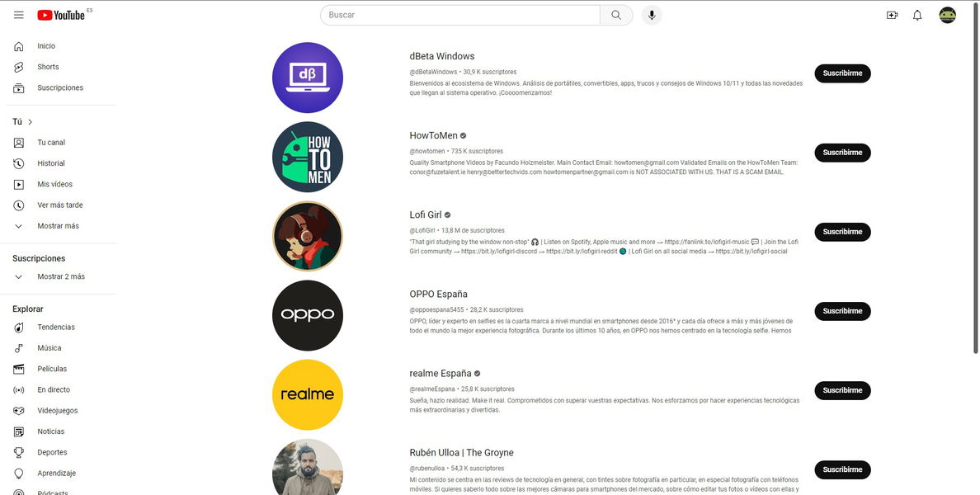The width and height of the screenshot is (980, 495).
Task: Subscribe to realme España
Action: [842, 390]
